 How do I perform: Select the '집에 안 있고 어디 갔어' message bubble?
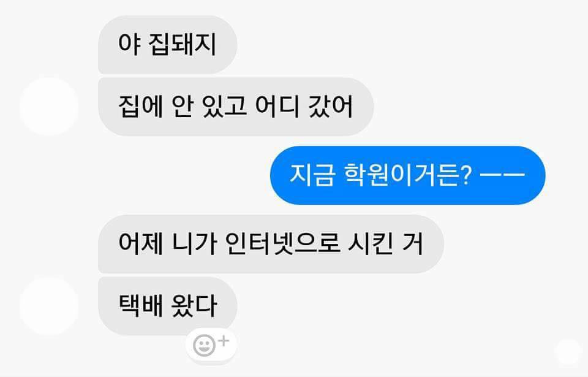tap(236, 107)
